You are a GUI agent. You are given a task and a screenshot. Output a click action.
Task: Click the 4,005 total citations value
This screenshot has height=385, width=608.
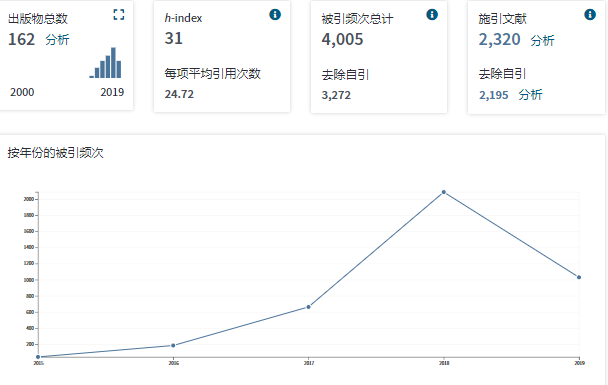click(342, 39)
